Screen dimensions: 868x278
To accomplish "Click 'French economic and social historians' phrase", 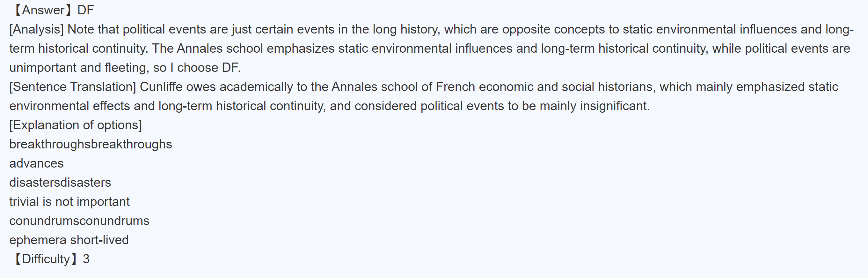I will [x=545, y=87].
